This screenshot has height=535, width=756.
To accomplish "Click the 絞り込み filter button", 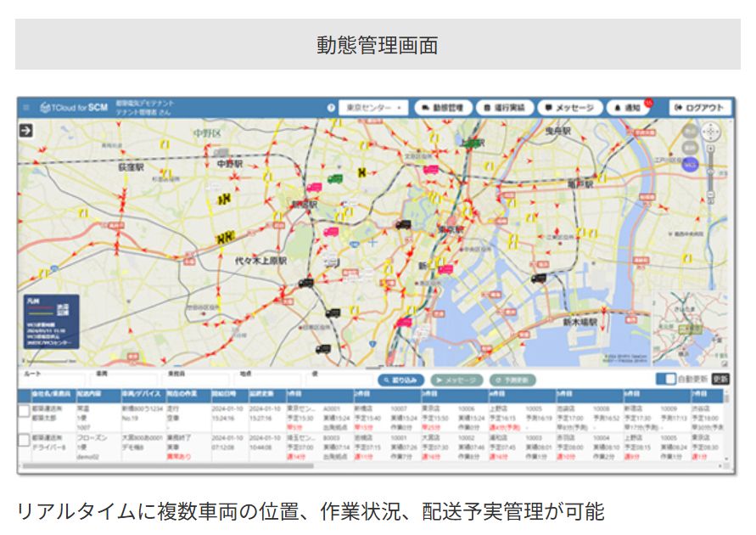I will click(401, 380).
